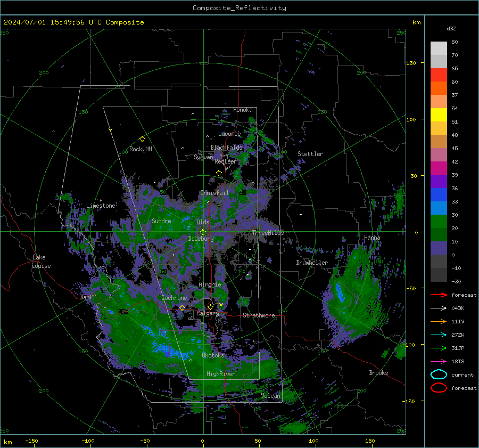479x448 pixels.
Task: Click the Sundre city label
Action: click(x=161, y=221)
